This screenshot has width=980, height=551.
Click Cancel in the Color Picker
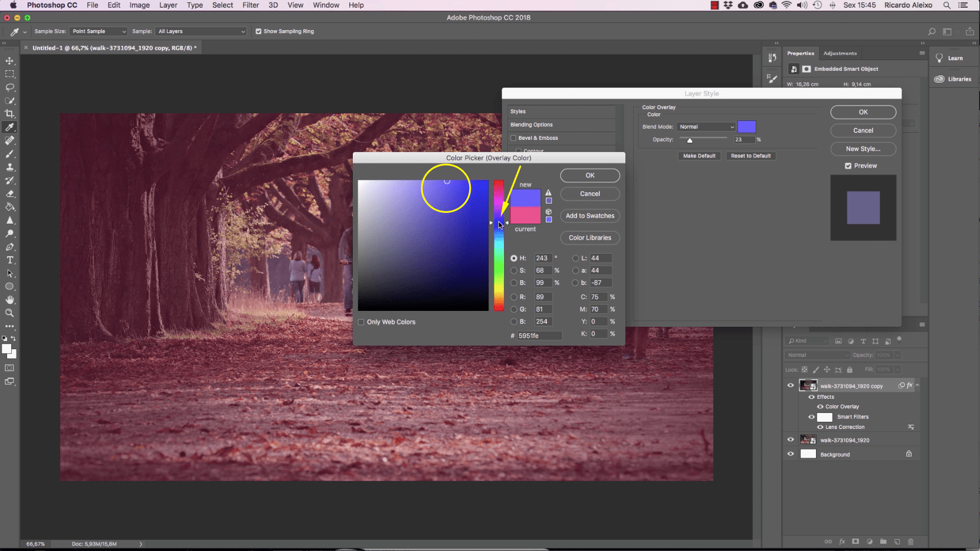coord(590,193)
